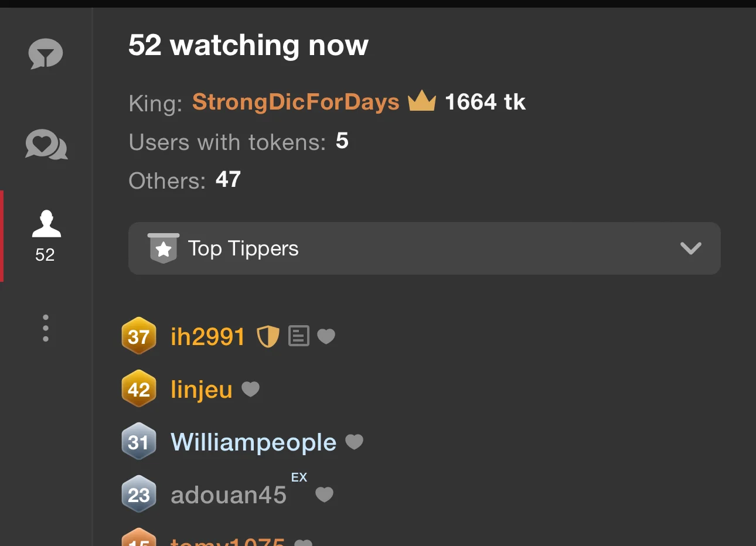Open StrongDicForDays king profile
The width and height of the screenshot is (756, 546).
(295, 102)
